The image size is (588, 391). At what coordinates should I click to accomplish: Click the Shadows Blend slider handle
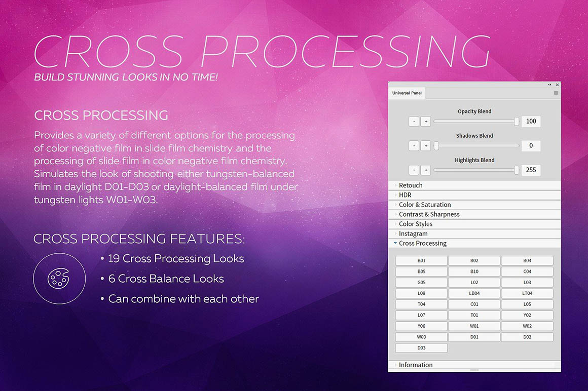tap(436, 146)
